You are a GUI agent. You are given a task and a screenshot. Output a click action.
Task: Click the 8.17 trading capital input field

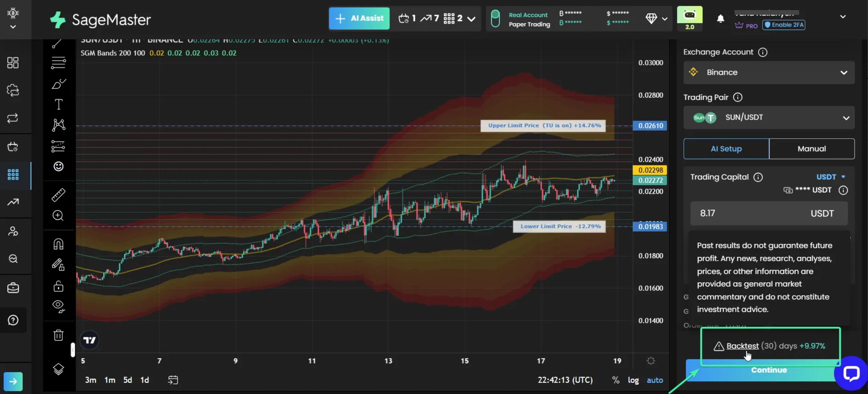769,213
